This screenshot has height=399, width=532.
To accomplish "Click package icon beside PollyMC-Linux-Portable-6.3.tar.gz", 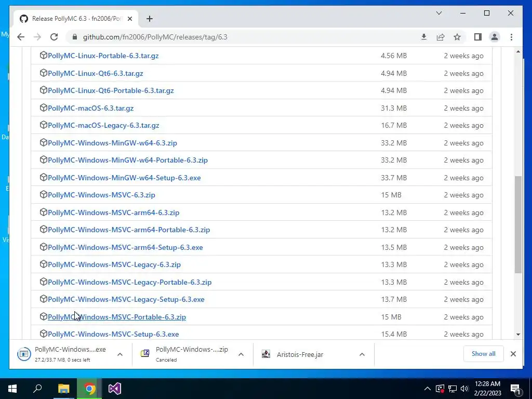I will tap(44, 55).
